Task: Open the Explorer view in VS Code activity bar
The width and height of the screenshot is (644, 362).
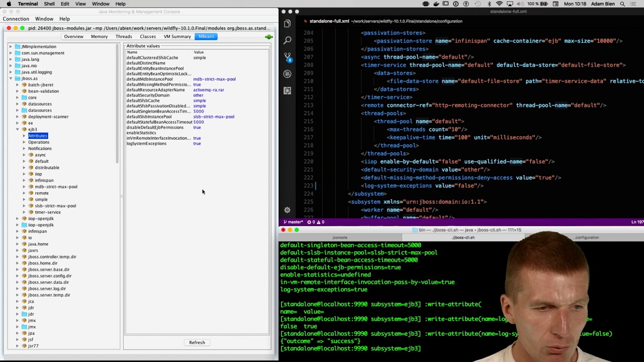Action: [287, 24]
